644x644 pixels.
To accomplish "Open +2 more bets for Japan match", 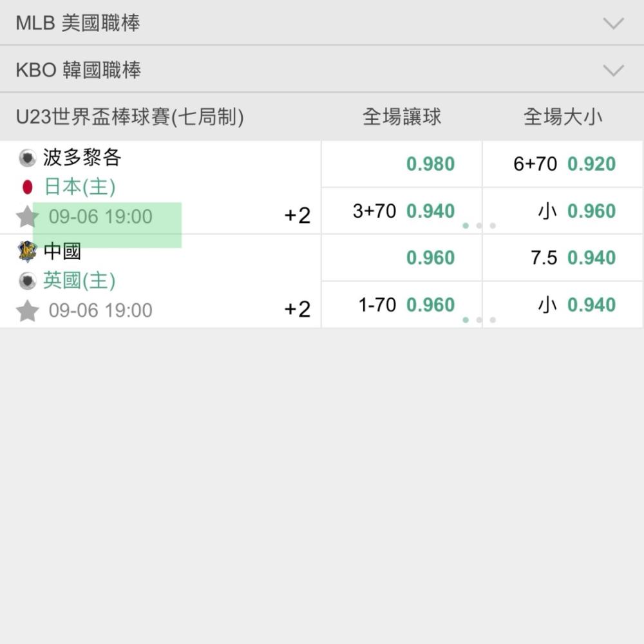I will (298, 216).
